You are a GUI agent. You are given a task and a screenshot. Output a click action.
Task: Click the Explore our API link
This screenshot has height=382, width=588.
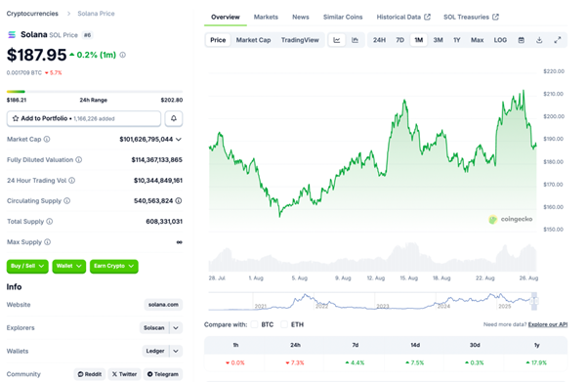coord(548,324)
